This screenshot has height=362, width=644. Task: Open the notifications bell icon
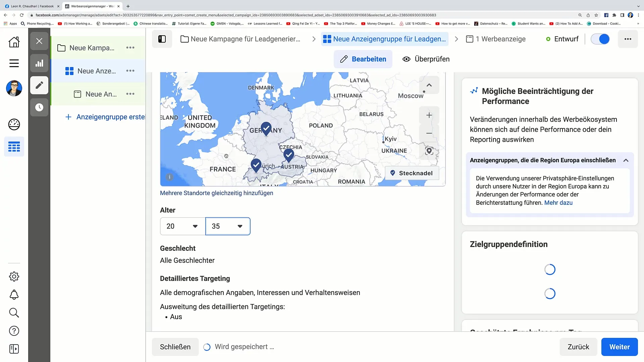click(x=14, y=295)
